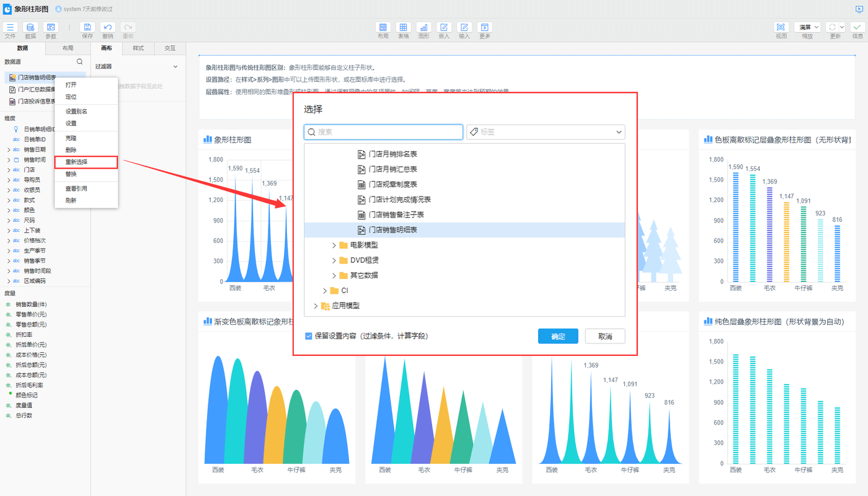Viewport: 868px width, 496px height.
Task: Click the presentation preview icon at top right
Action: click(859, 9)
